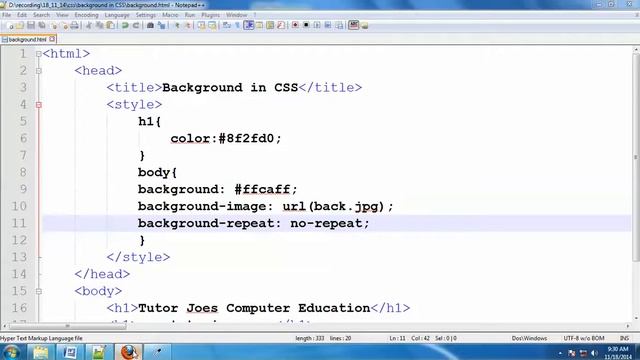Click the Zoom In toolbar icon

(177, 25)
